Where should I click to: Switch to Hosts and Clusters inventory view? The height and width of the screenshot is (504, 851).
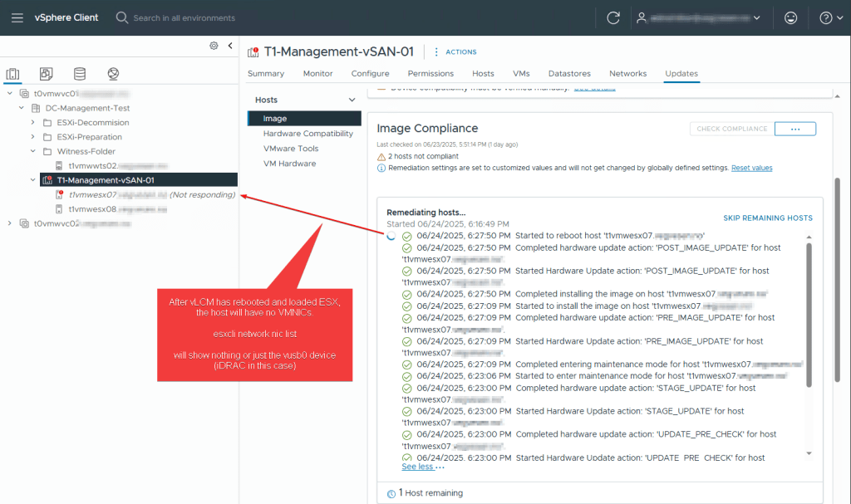12,74
